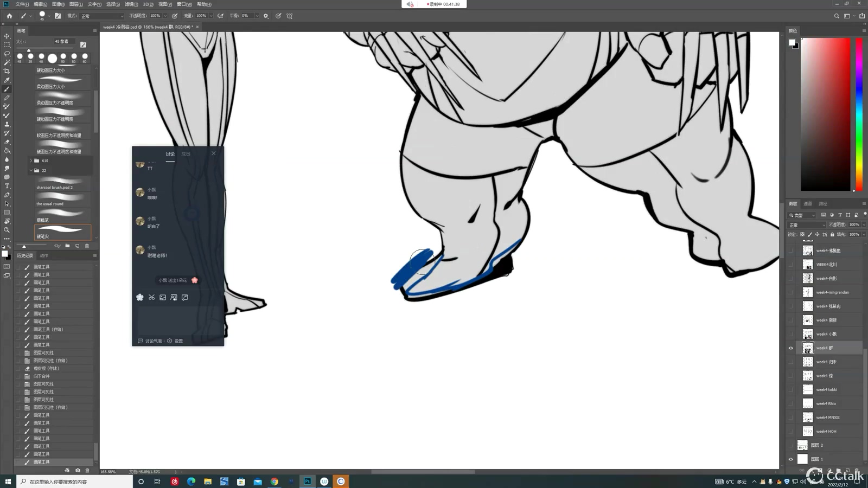Viewport: 868px width, 488px height.
Task: Click the hue spectrum strip
Action: (x=859, y=114)
